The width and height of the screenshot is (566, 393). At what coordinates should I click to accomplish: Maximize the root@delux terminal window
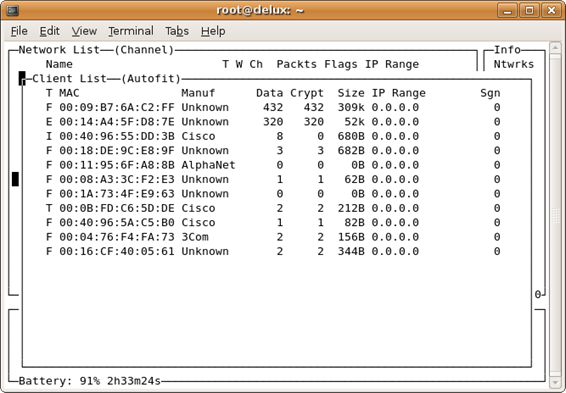529,10
